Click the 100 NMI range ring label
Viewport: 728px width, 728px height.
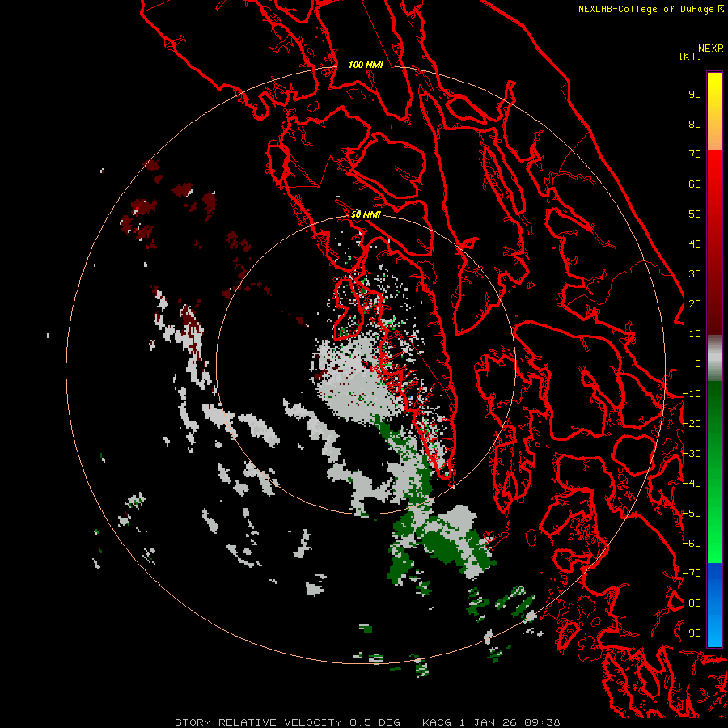pyautogui.click(x=366, y=65)
